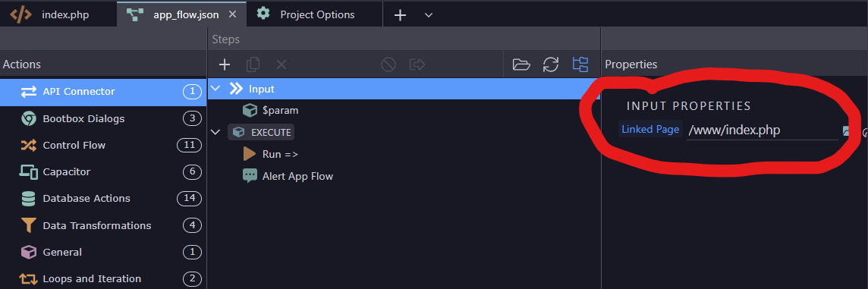The width and height of the screenshot is (868, 289).
Task: Add a new step with plus icon
Action: pos(224,64)
